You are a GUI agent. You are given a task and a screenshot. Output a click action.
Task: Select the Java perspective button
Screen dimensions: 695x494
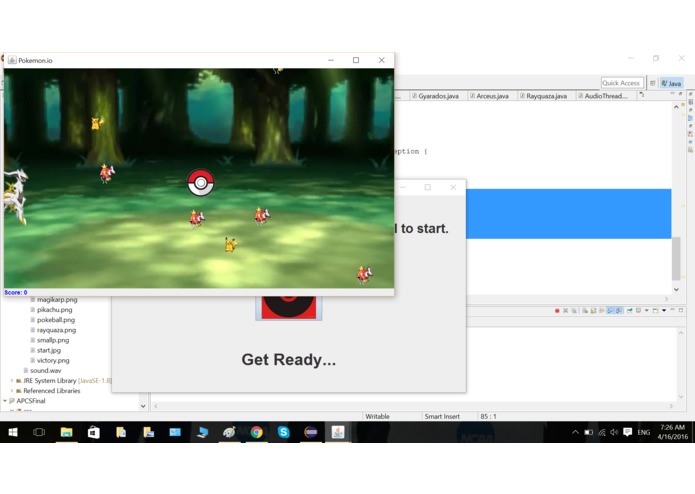(x=671, y=83)
